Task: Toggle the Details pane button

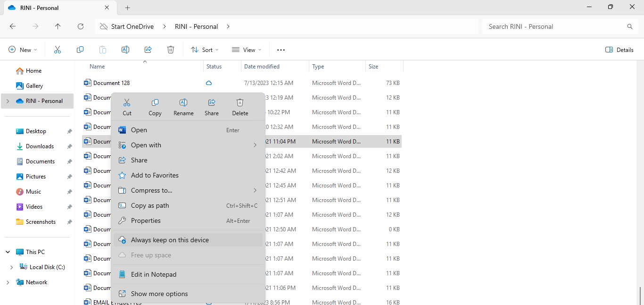Action: click(619, 50)
